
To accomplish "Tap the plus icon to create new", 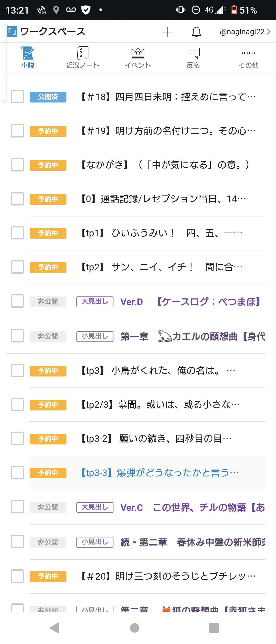I will pos(167,32).
